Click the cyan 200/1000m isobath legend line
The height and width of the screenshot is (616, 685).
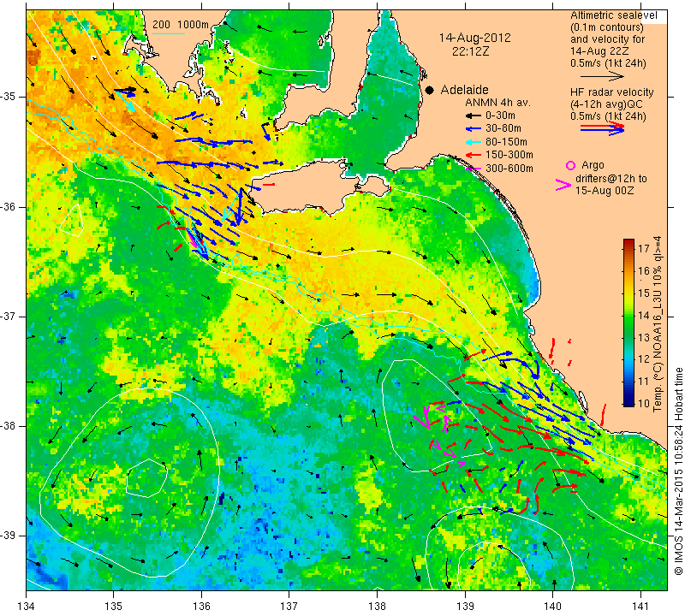tap(168, 33)
